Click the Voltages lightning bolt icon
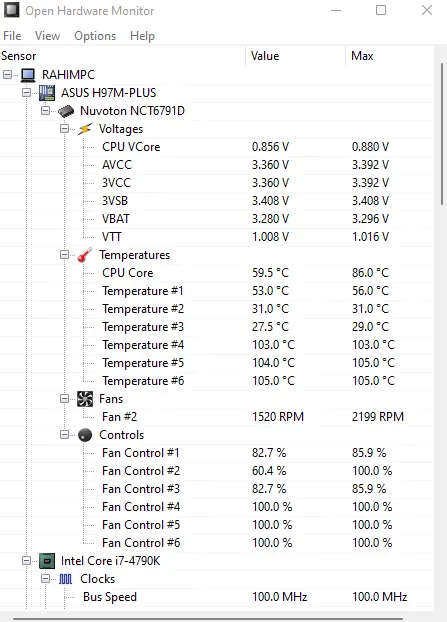 click(x=85, y=129)
